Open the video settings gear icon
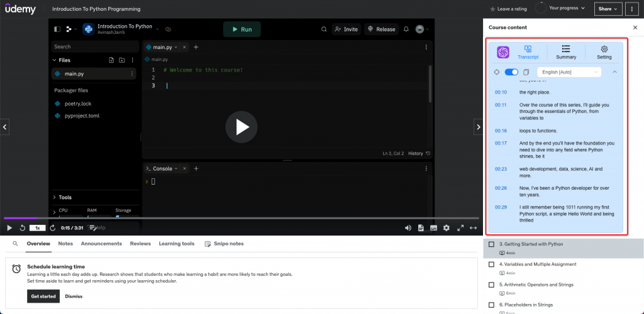644x314 pixels. [447, 228]
